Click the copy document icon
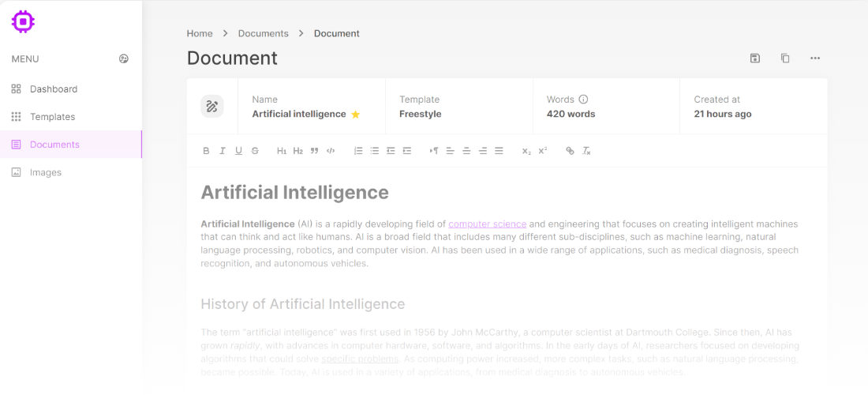868x395 pixels. (785, 58)
